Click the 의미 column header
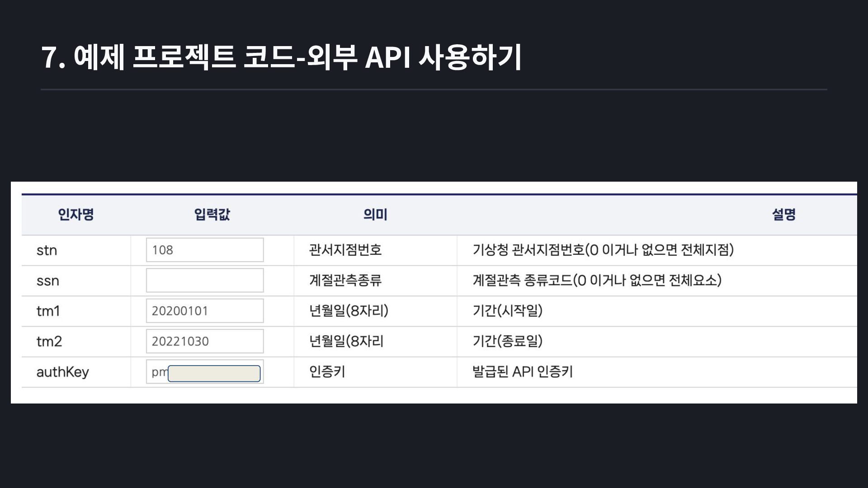This screenshot has height=488, width=868. point(375,214)
